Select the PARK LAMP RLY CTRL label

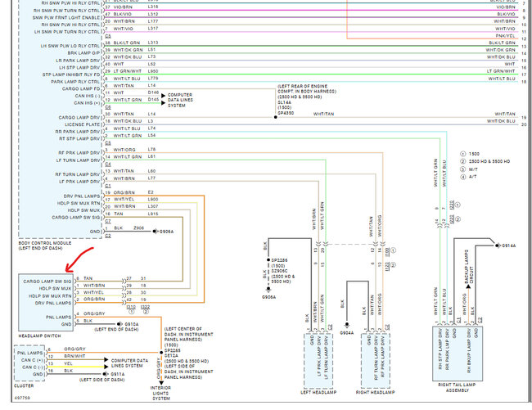75,82
